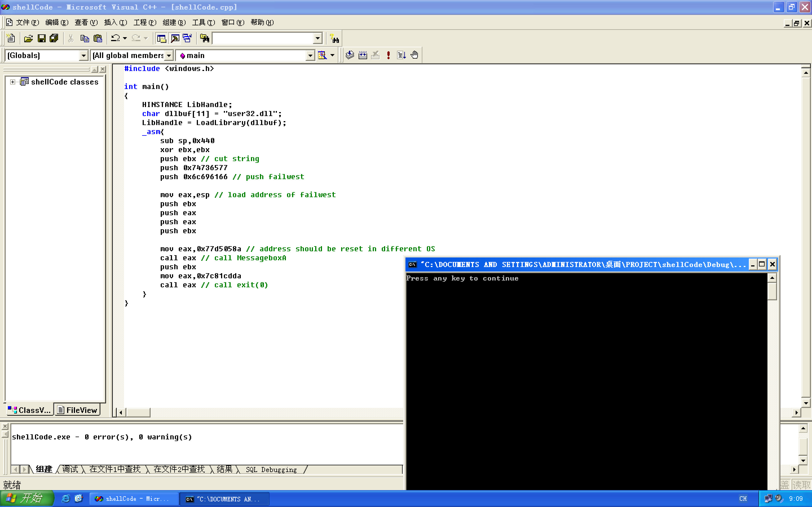Switch to the FileView tab
The height and width of the screenshot is (507, 812).
click(78, 410)
